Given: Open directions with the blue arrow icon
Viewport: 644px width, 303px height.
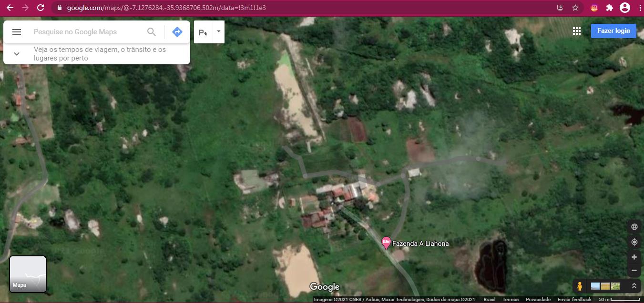Looking at the screenshot, I should 177,32.
